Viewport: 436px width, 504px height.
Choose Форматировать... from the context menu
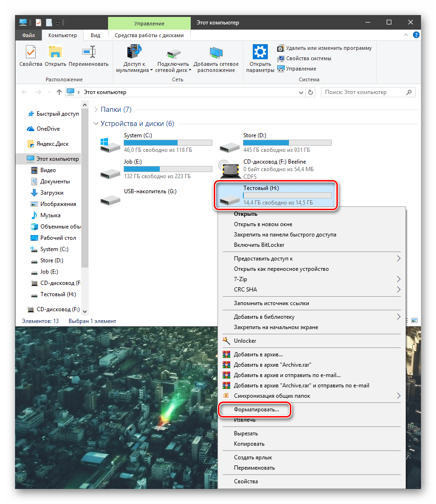[256, 409]
